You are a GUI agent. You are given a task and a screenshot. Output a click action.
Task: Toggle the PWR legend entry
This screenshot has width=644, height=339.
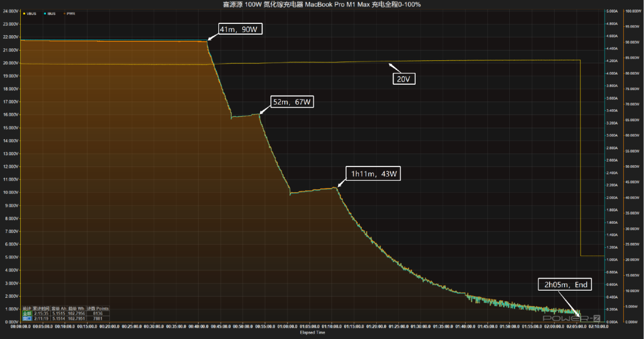pyautogui.click(x=69, y=14)
